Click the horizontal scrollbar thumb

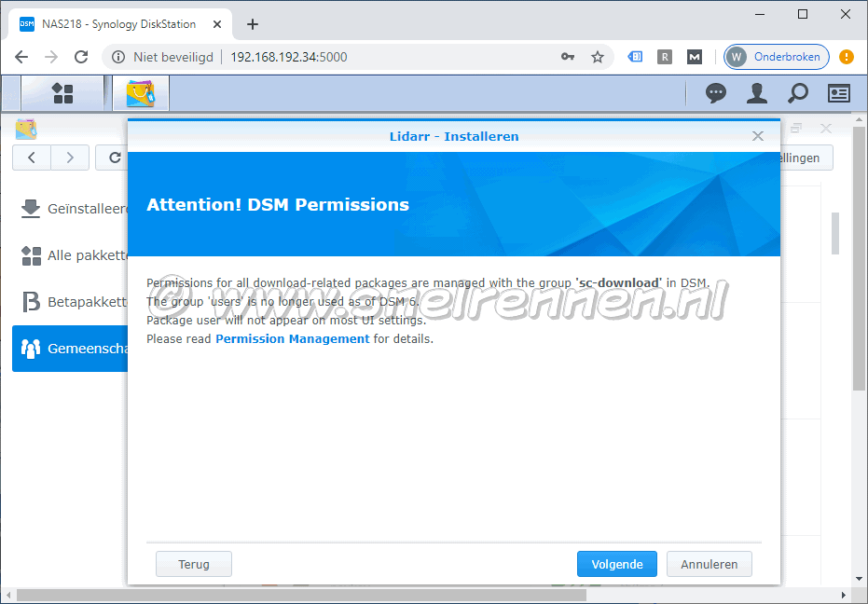[x=300, y=595]
